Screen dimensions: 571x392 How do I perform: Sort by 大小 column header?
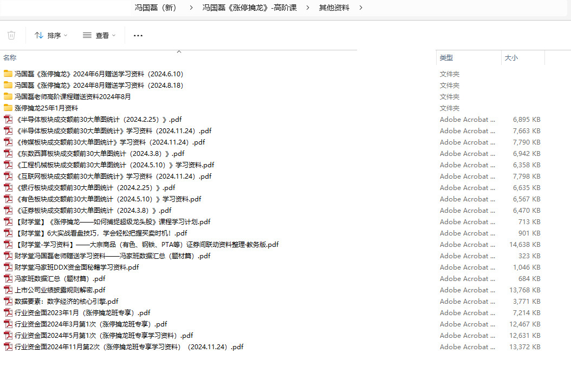click(x=511, y=57)
